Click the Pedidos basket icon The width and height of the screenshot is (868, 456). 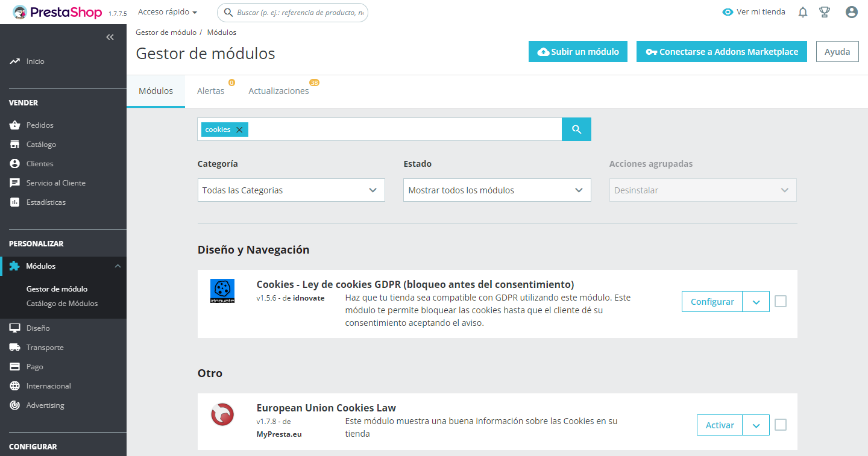(x=15, y=125)
